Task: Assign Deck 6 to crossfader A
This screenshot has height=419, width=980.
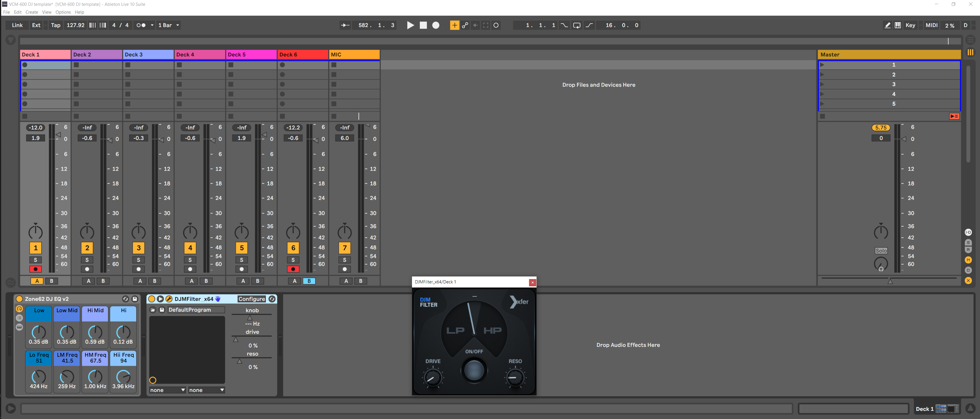Action: pyautogui.click(x=294, y=281)
